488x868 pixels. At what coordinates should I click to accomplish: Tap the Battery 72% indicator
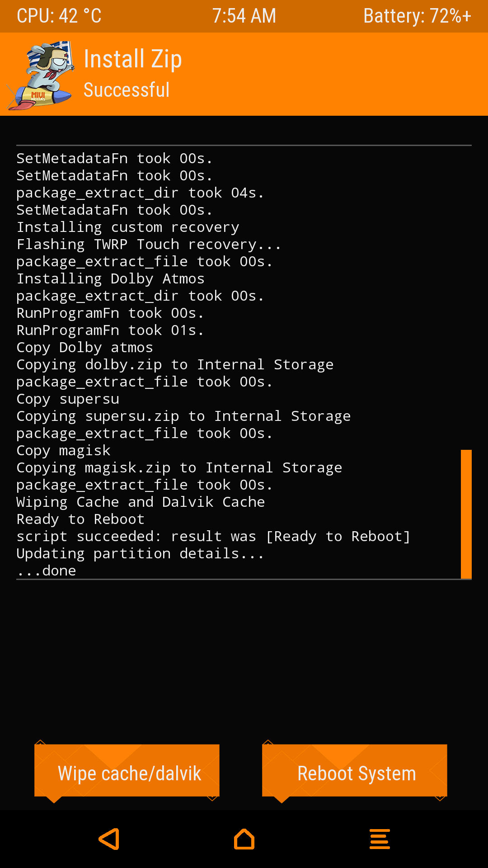tap(417, 16)
